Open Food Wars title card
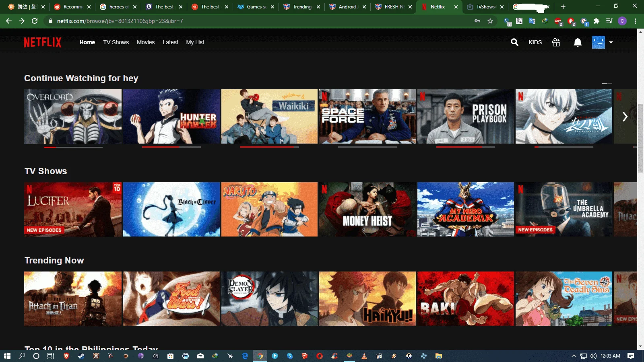This screenshot has height=362, width=644. [171, 298]
